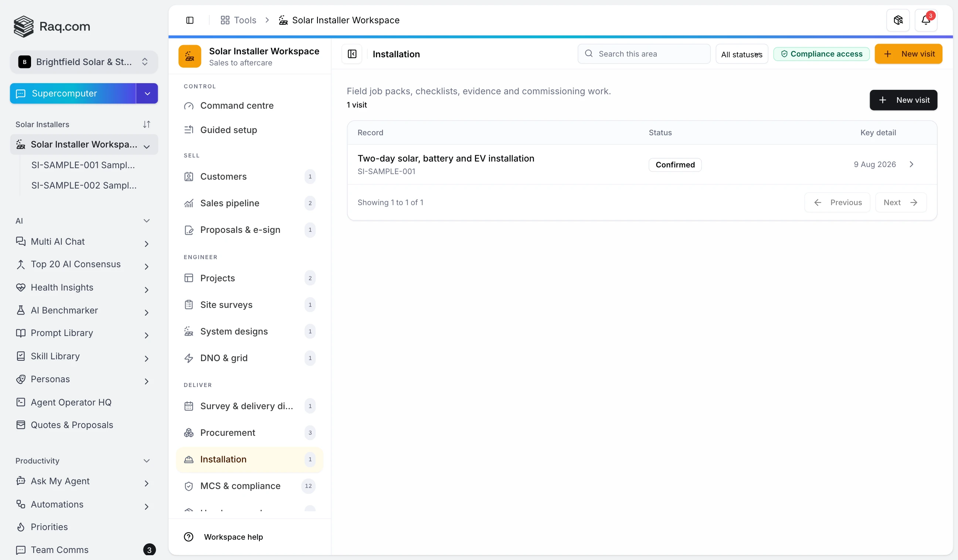
Task: Go to Sales pipeline section
Action: (x=249, y=203)
